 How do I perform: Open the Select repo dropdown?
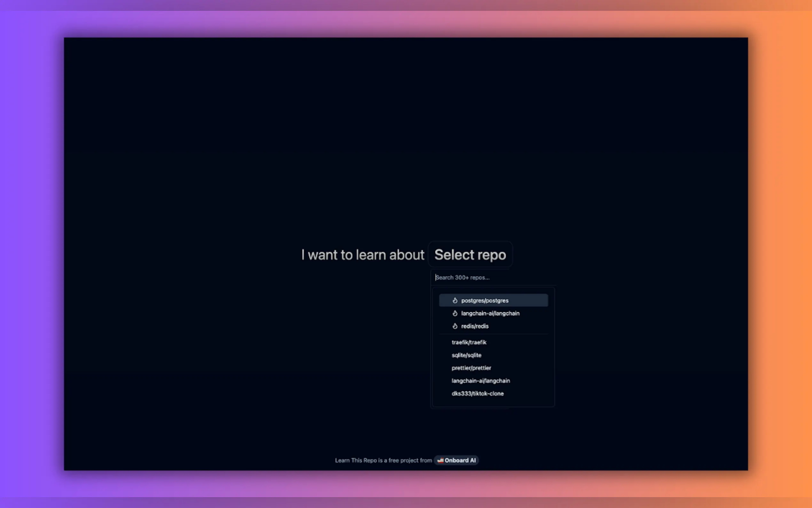pos(470,255)
